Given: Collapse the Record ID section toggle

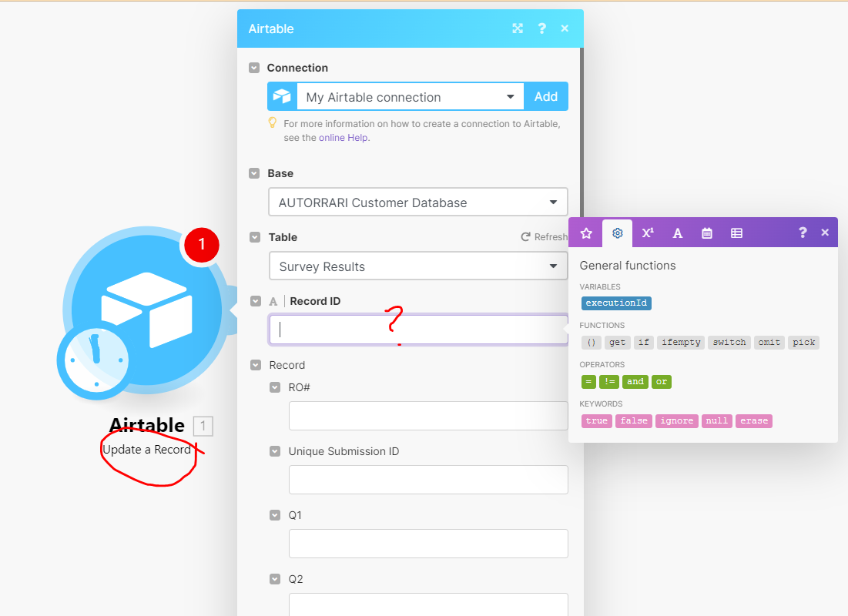Looking at the screenshot, I should click(256, 301).
